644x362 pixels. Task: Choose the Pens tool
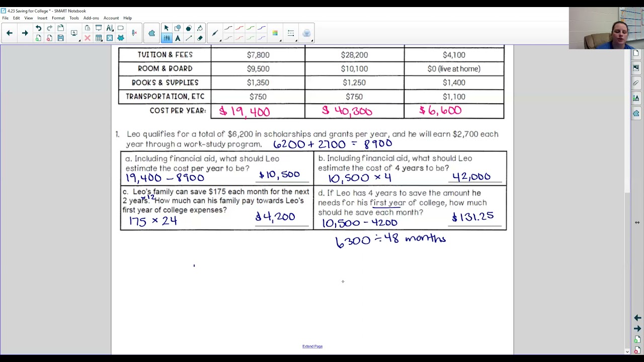[167, 38]
